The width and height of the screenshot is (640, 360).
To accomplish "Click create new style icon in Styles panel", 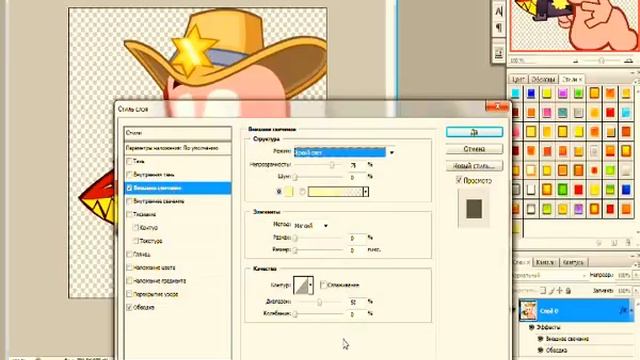I will tap(614, 243).
